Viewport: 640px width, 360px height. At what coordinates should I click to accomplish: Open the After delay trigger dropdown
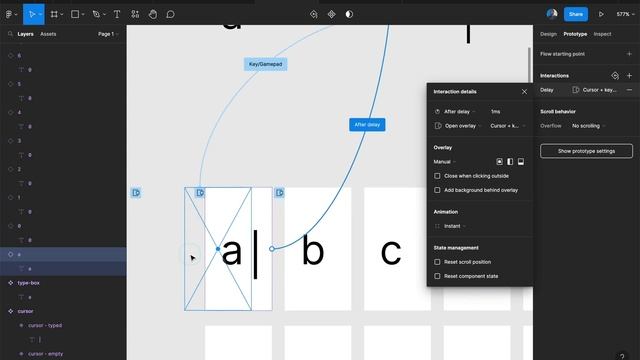coord(459,111)
